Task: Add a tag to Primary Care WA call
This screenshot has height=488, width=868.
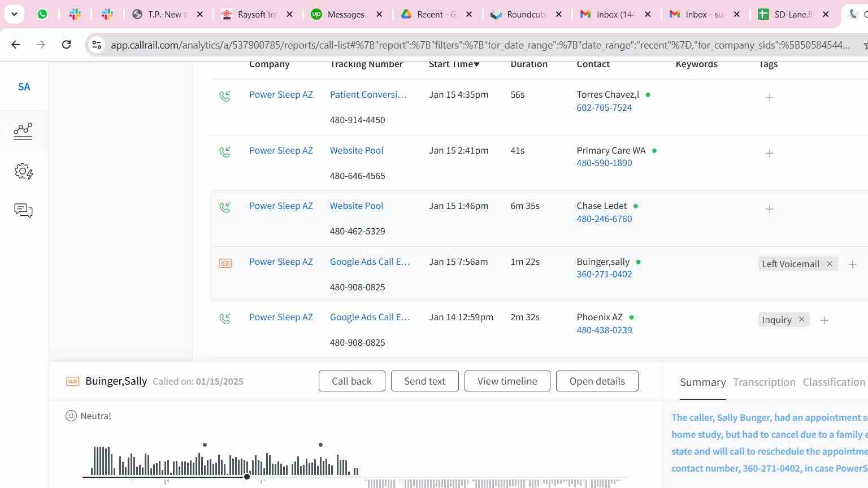Action: point(769,153)
